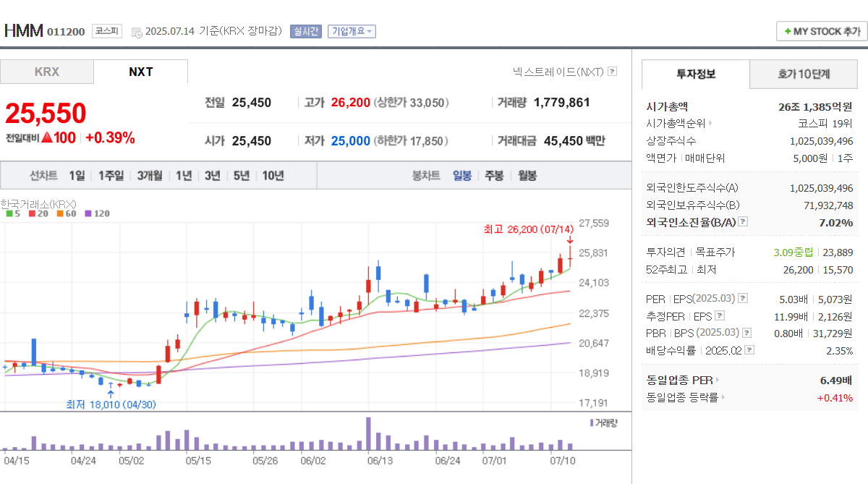Click the current price 25,550

pyautogui.click(x=46, y=113)
